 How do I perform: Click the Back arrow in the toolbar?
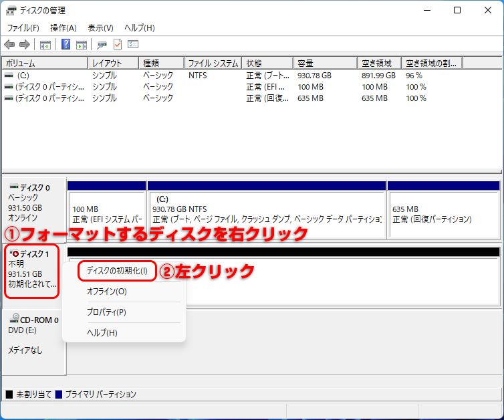(9, 45)
